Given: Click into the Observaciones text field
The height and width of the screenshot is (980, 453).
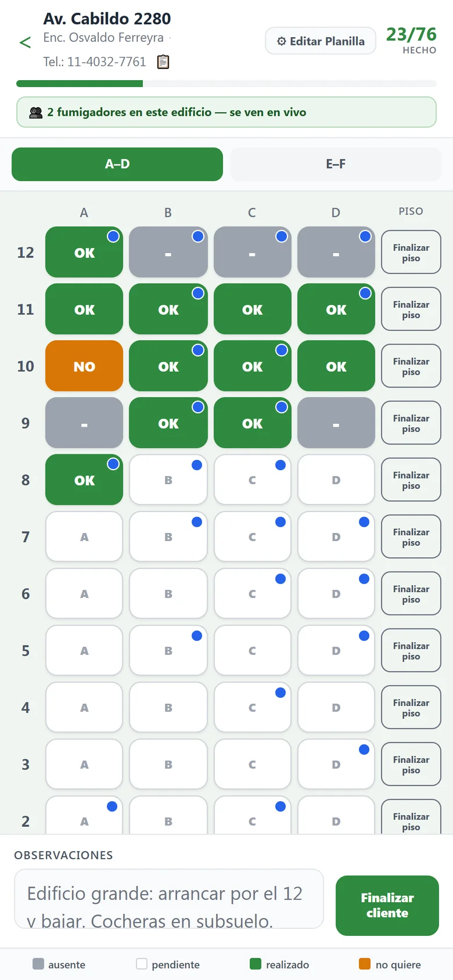Looking at the screenshot, I should click(x=169, y=899).
